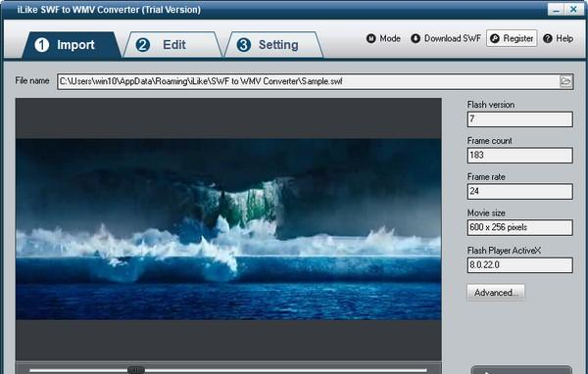Close the converter window
588x374 pixels.
click(573, 10)
